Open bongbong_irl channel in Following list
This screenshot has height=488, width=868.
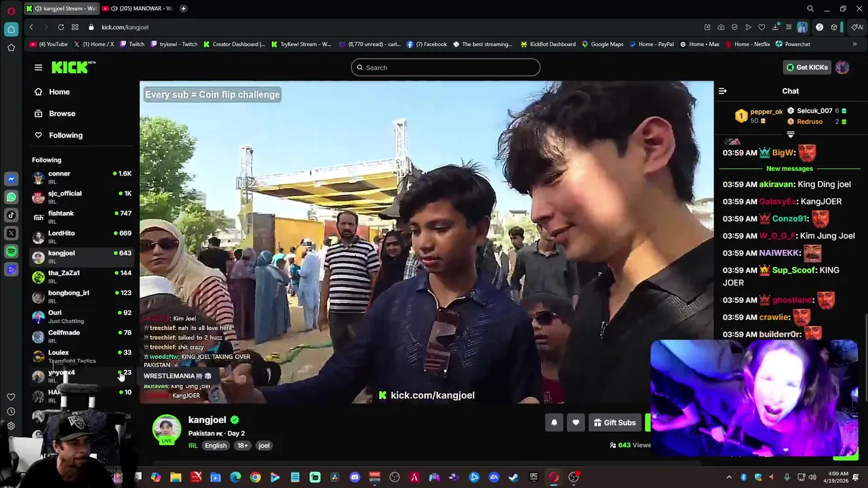coord(82,297)
